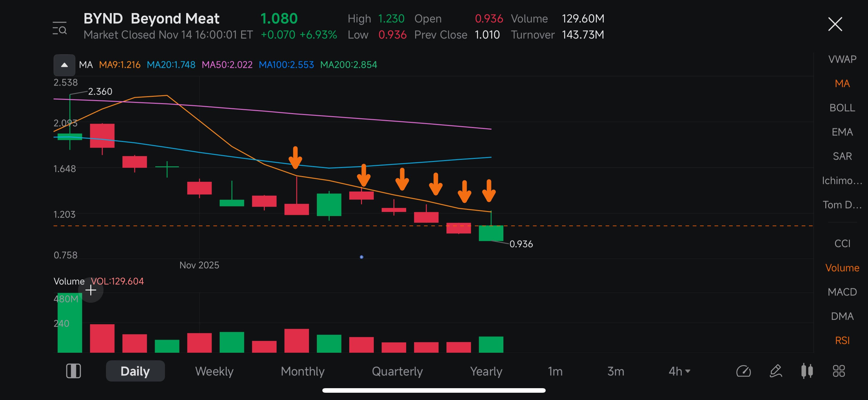The image size is (868, 400).
Task: Open the stock search list icon
Action: [60, 28]
